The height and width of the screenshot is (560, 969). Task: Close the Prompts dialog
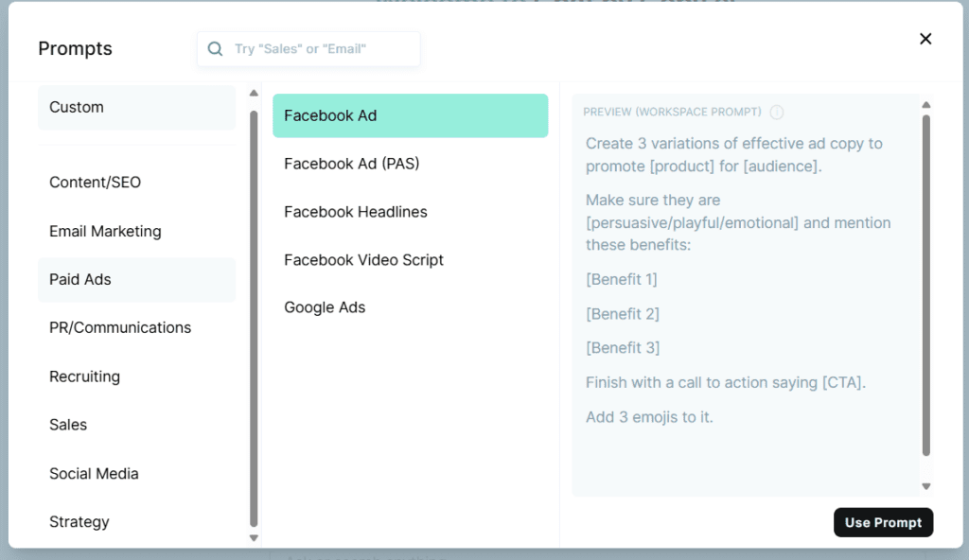tap(925, 39)
